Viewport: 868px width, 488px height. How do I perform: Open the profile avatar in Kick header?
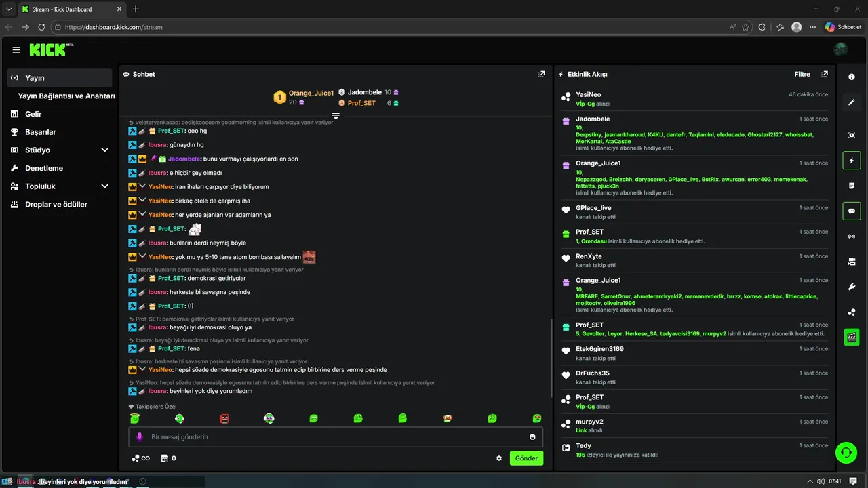pyautogui.click(x=841, y=49)
